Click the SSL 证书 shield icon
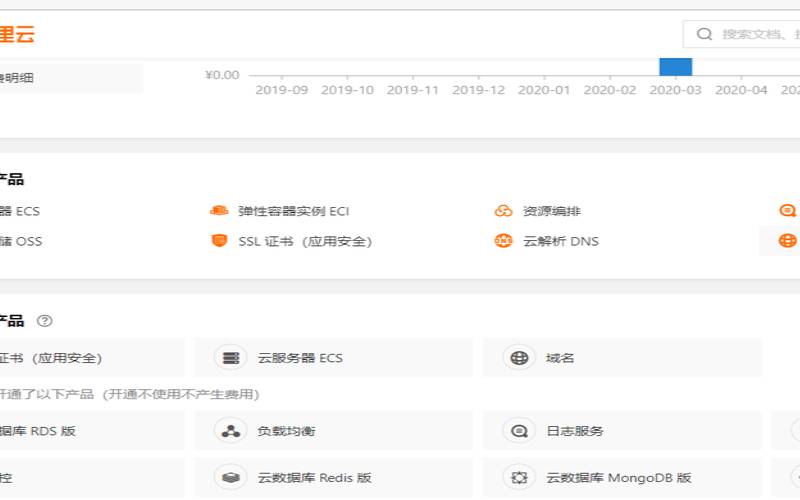The height and width of the screenshot is (500, 800). (x=219, y=240)
